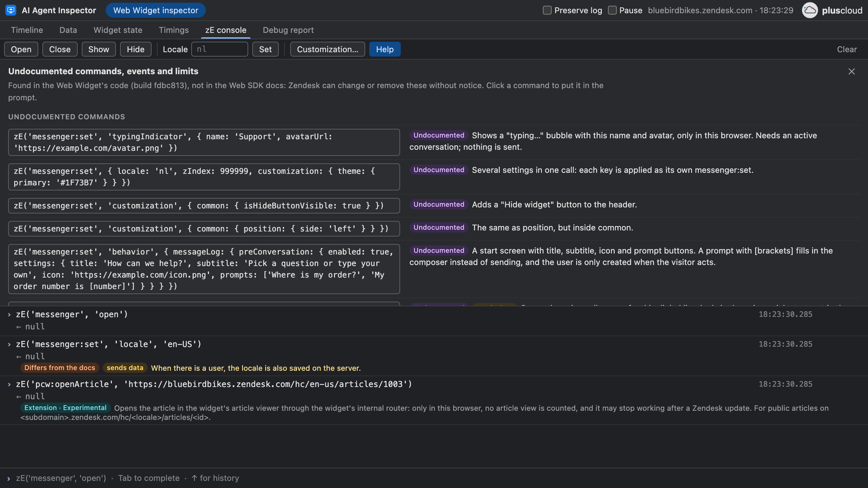This screenshot has height=488, width=868.
Task: Click the AI Agent Inspector logo icon
Action: coord(11,10)
